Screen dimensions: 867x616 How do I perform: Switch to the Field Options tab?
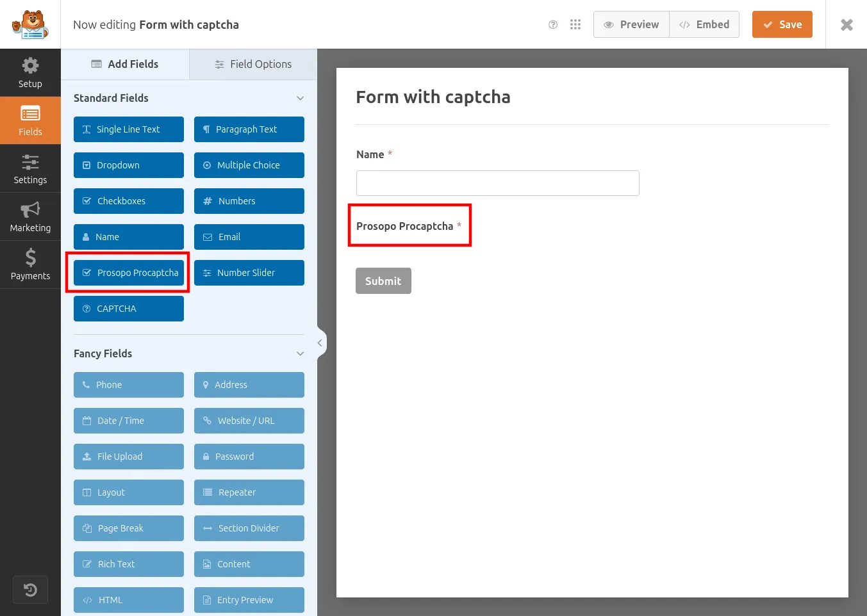click(x=253, y=64)
